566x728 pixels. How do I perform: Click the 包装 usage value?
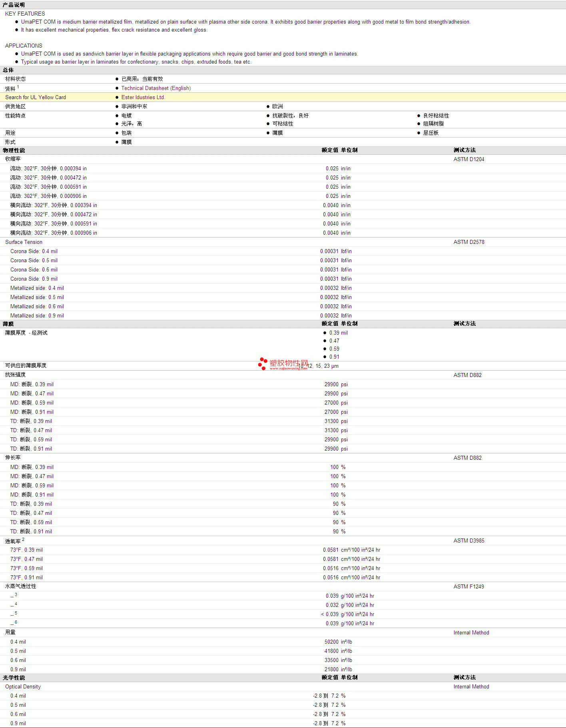pyautogui.click(x=126, y=133)
